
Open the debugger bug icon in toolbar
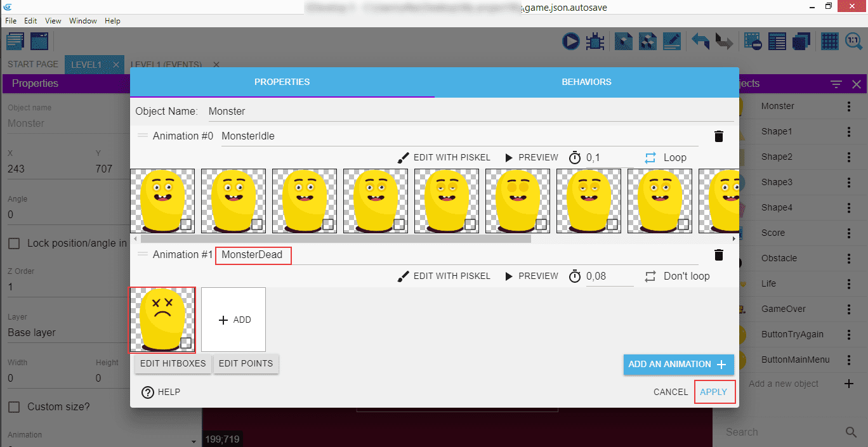click(595, 42)
